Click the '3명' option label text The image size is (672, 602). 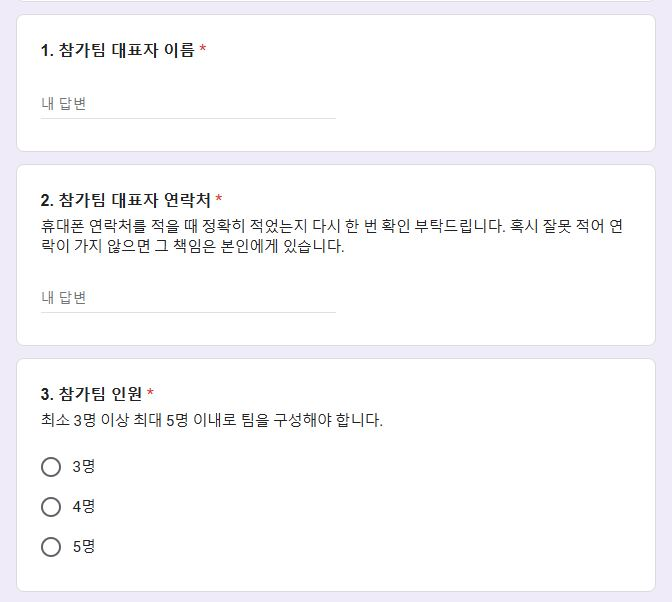tap(84, 467)
